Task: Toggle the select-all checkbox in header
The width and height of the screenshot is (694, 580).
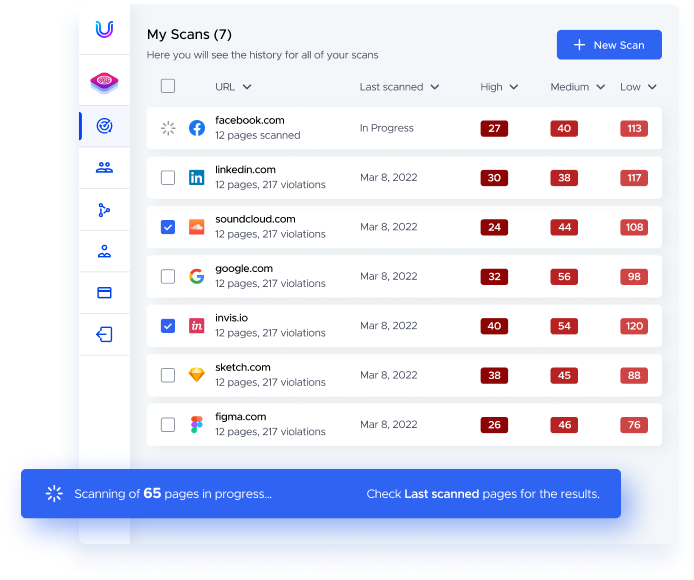Action: click(168, 86)
